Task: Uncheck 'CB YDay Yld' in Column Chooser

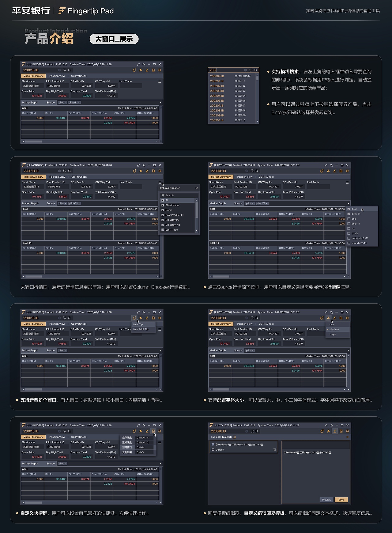Action: point(163,225)
